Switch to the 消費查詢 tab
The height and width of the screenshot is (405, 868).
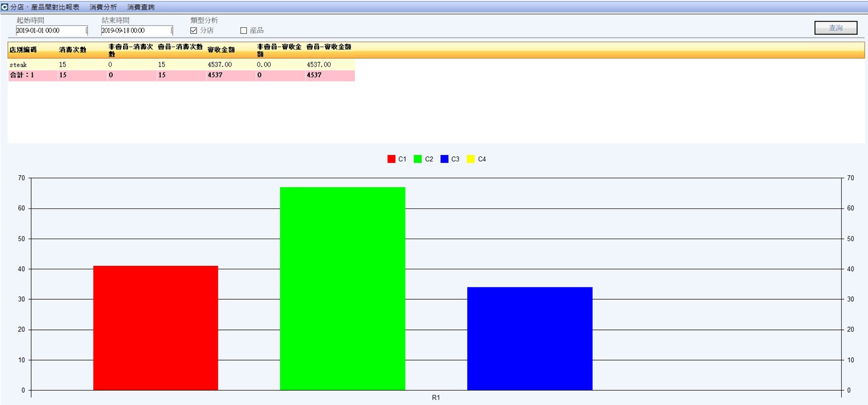[141, 7]
